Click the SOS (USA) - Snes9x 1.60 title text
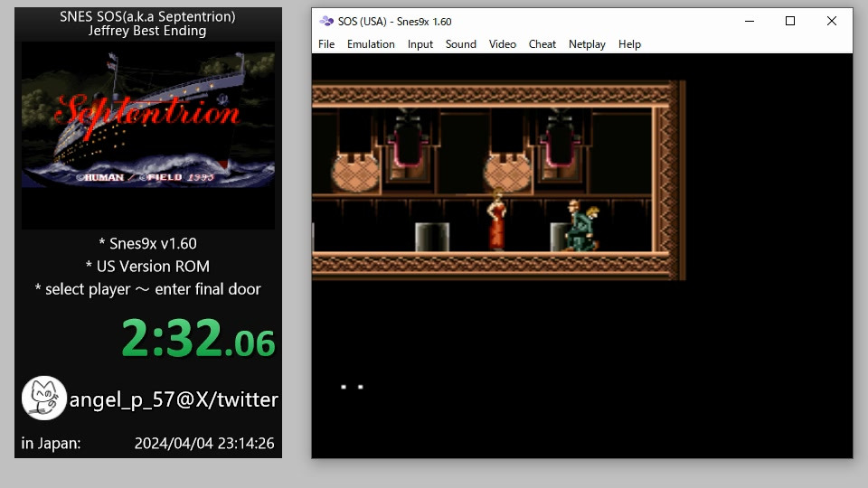The width and height of the screenshot is (868, 488). 395,22
